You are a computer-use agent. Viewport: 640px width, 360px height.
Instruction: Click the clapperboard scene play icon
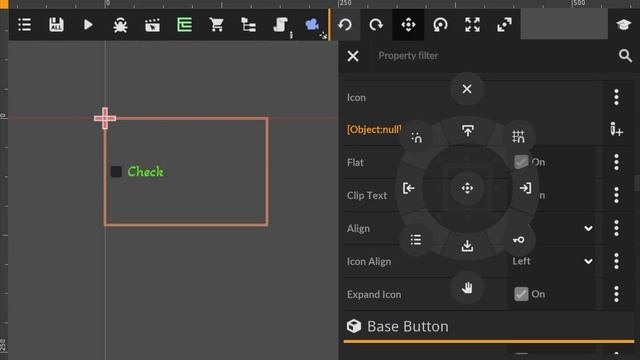(152, 25)
